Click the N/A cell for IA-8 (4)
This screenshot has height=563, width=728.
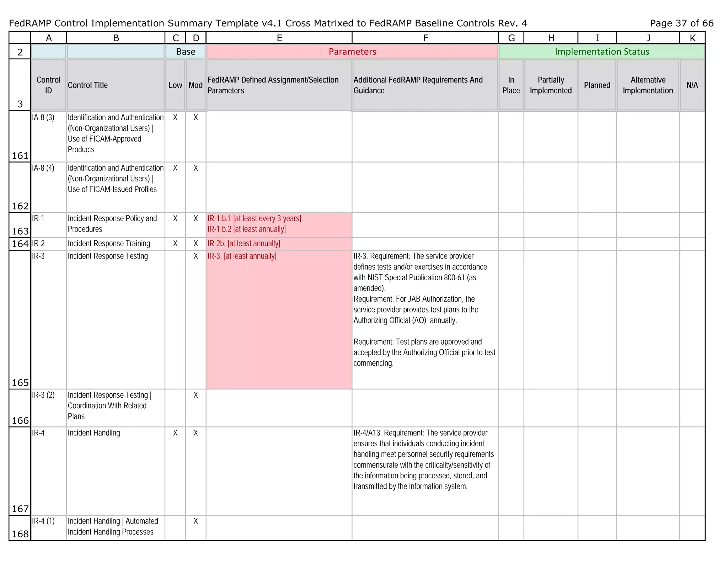point(692,187)
